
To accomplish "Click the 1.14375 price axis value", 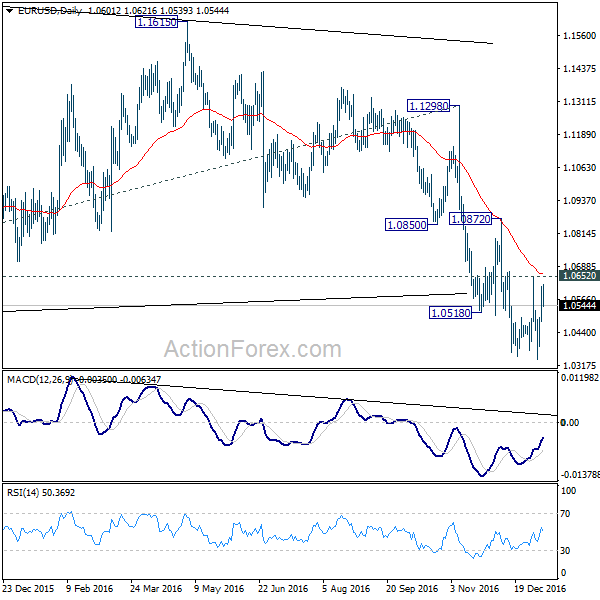I will (579, 68).
